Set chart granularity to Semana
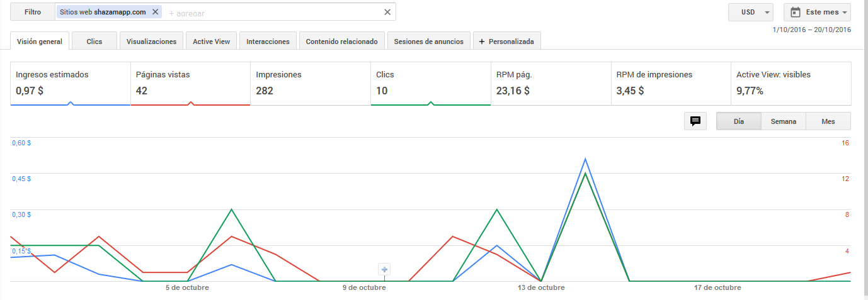 point(784,121)
